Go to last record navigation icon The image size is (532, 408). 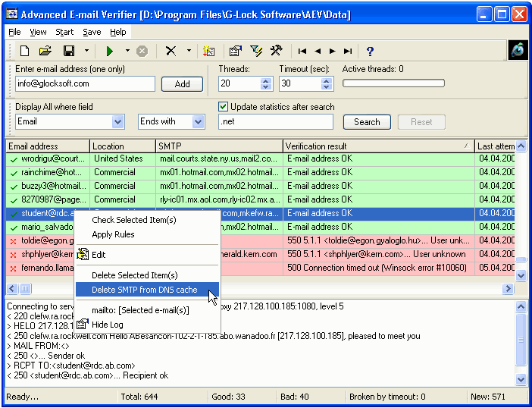point(348,52)
